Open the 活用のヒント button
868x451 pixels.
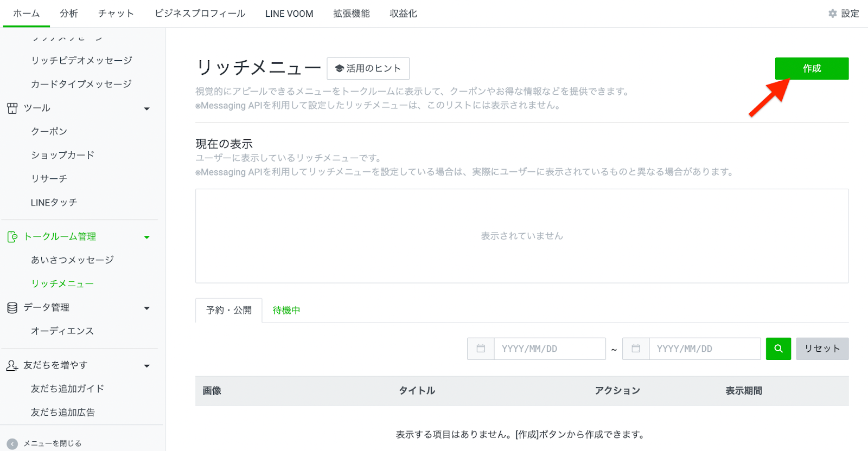[368, 68]
